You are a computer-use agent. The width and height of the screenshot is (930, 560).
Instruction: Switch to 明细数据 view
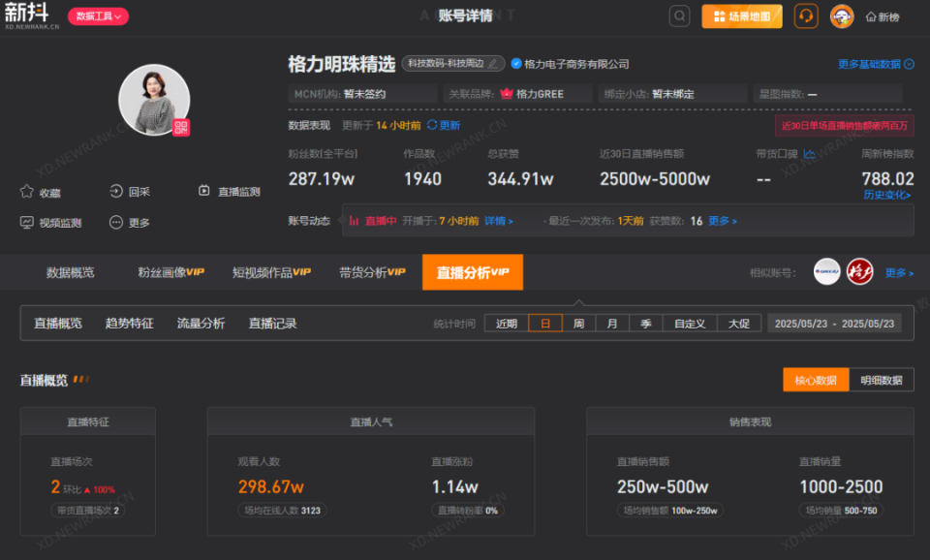(882, 380)
